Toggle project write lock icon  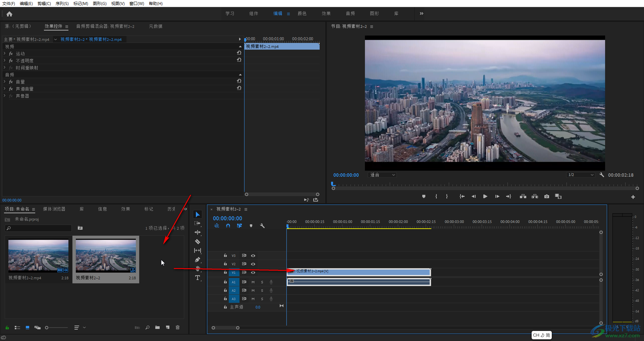[x=7, y=328]
